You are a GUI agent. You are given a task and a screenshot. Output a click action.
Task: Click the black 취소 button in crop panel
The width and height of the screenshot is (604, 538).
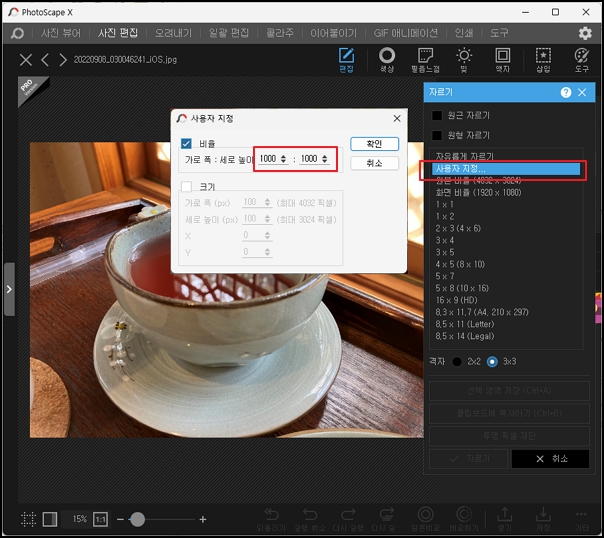[550, 459]
